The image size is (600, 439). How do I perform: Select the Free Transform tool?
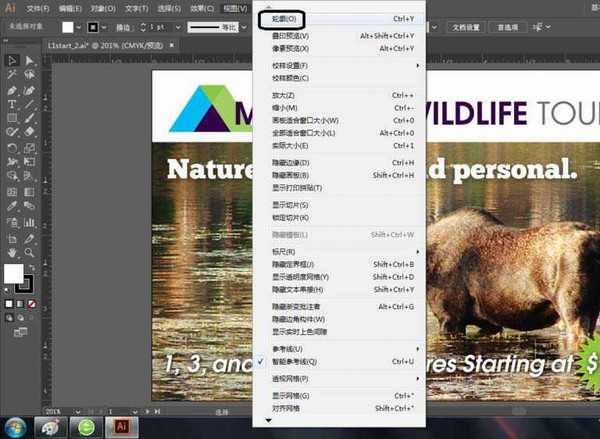(x=29, y=162)
